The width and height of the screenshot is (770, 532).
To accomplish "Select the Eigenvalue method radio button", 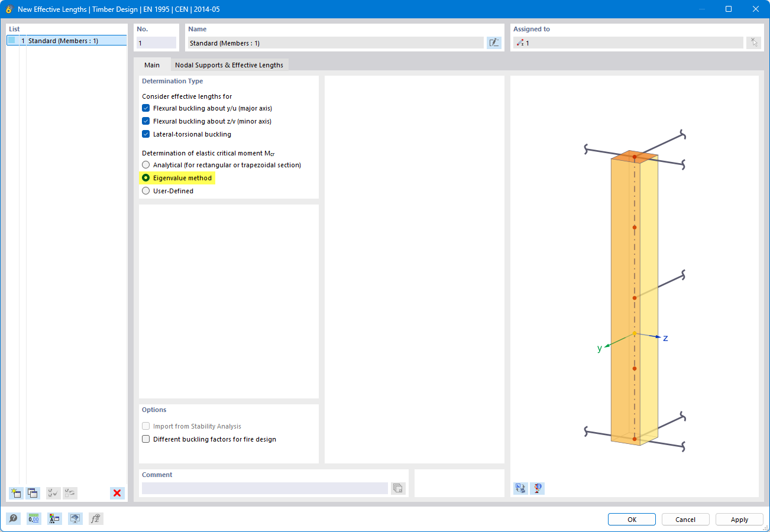I will point(146,178).
